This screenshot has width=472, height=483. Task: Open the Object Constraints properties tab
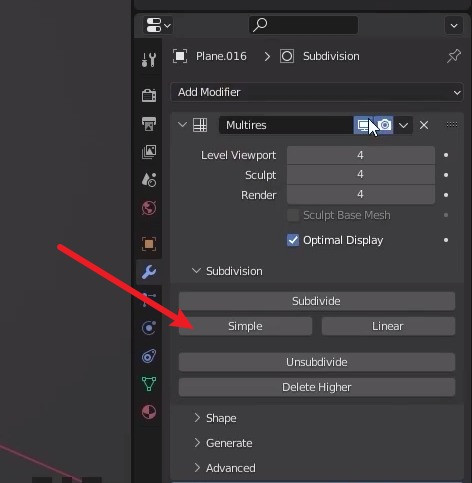[149, 356]
